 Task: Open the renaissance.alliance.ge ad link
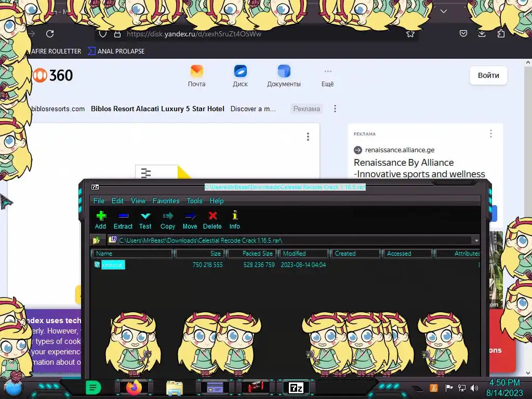point(400,150)
